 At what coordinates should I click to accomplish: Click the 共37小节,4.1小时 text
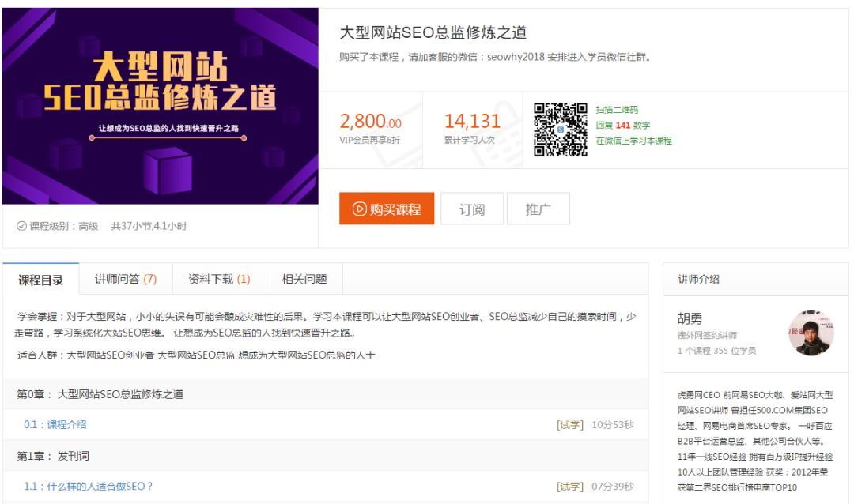point(149,226)
